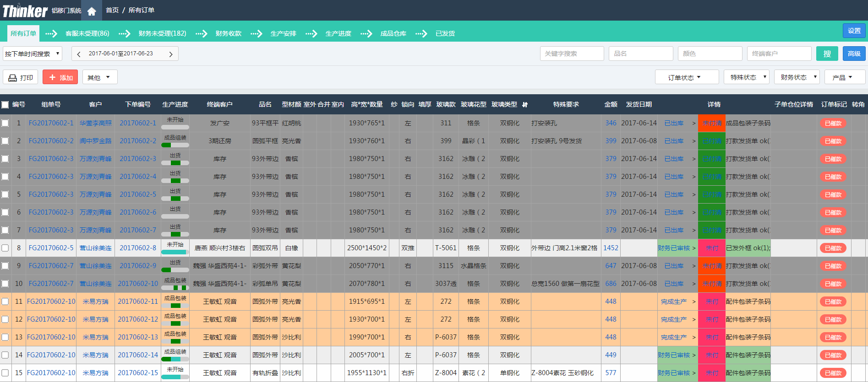This screenshot has height=382, width=868.
Task: Click the Thinker logo
Action: [25, 11]
